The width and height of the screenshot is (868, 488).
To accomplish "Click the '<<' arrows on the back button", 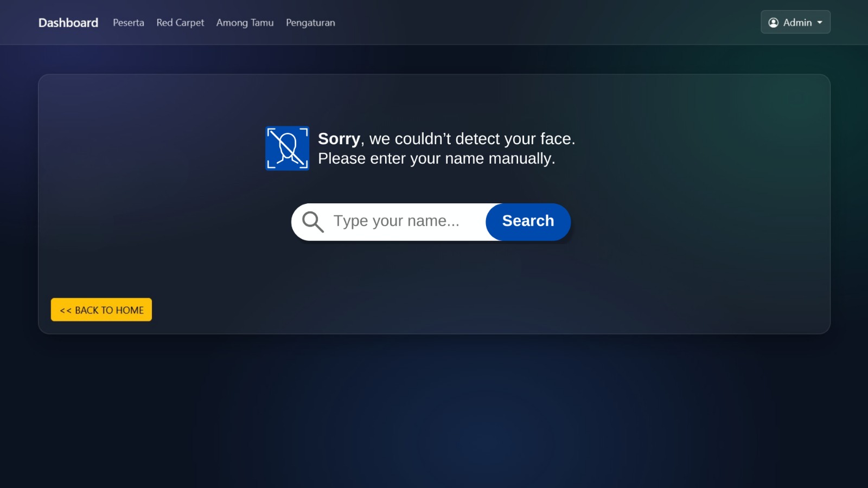I will click(x=66, y=310).
